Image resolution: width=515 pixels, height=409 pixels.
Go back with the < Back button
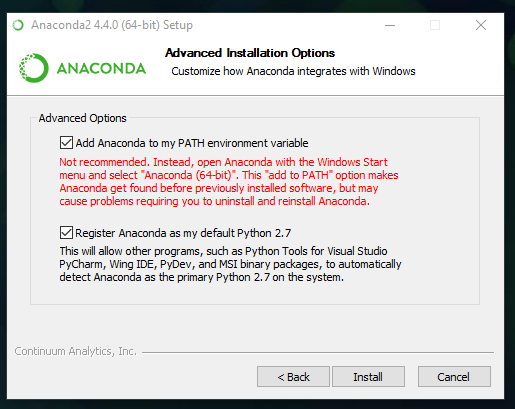tap(293, 377)
